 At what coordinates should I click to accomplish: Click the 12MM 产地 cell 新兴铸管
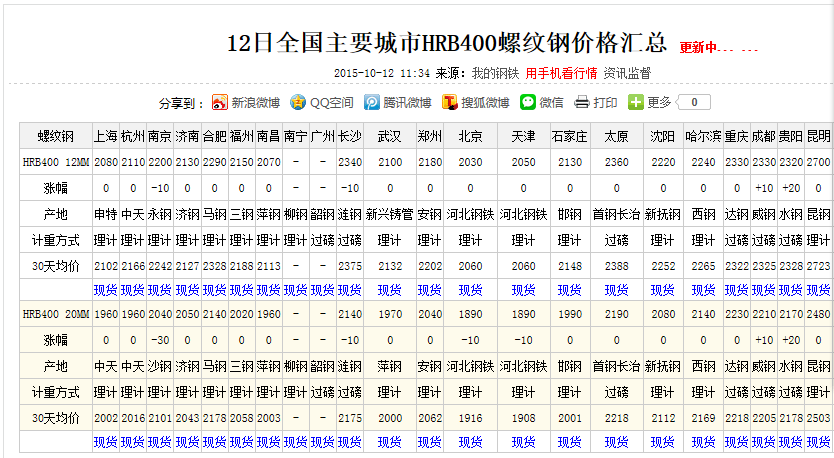[x=389, y=214]
